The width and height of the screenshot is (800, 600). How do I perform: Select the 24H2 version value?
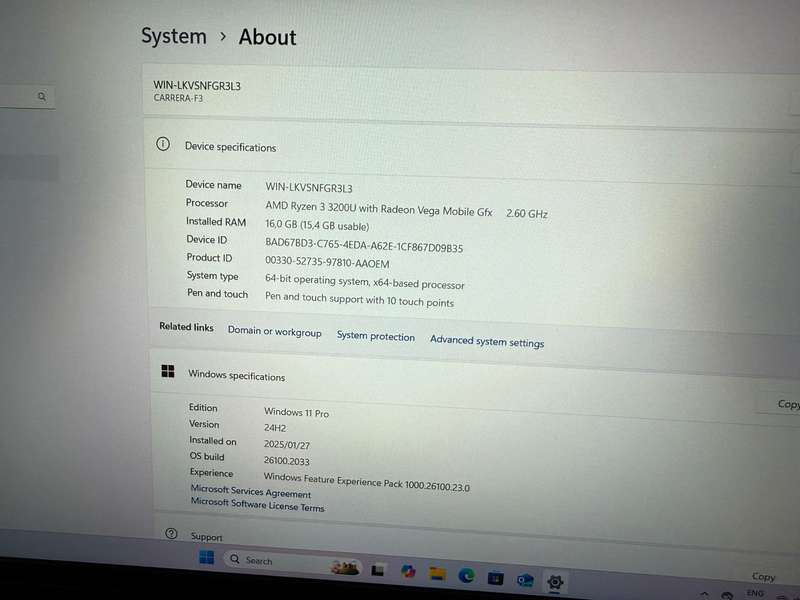pyautogui.click(x=275, y=428)
